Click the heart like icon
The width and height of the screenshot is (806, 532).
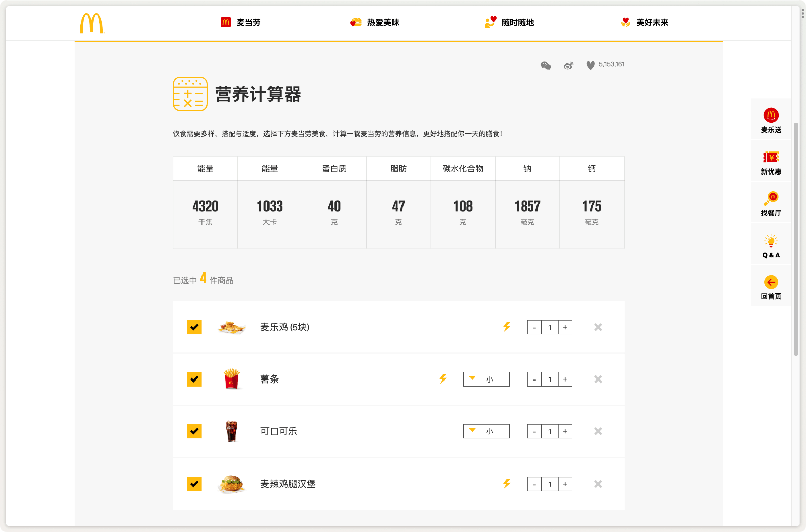[x=590, y=65]
